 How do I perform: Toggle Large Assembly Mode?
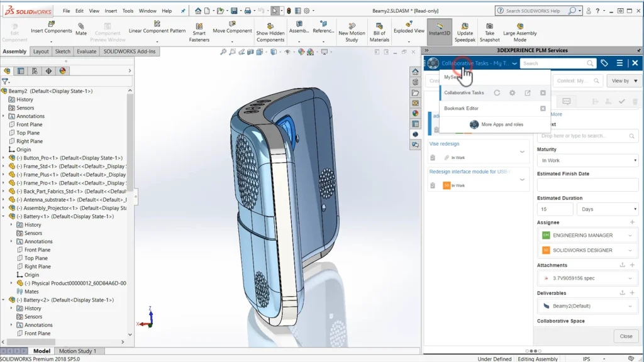coord(520,30)
